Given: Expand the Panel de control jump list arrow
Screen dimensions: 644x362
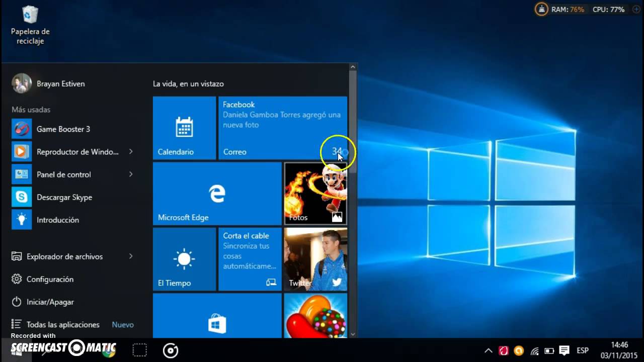Looking at the screenshot, I should [x=131, y=174].
